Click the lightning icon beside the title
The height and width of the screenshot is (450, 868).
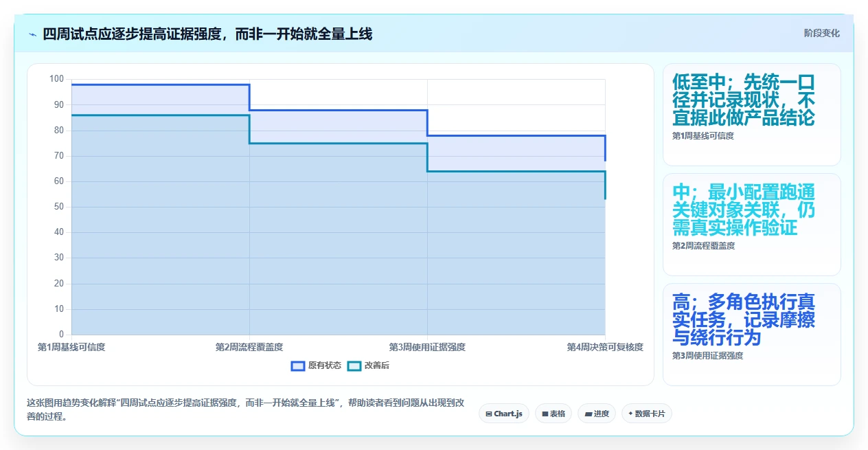point(33,34)
